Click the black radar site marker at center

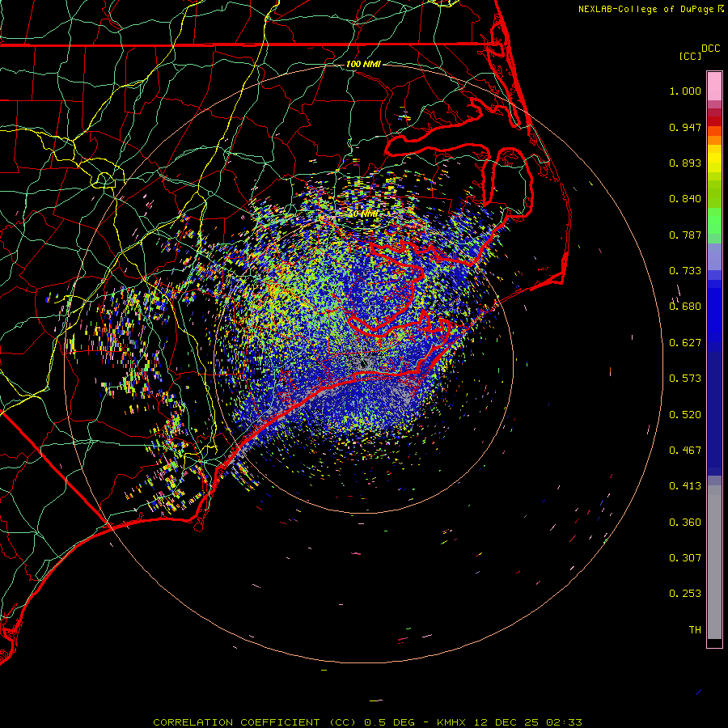coord(363,363)
